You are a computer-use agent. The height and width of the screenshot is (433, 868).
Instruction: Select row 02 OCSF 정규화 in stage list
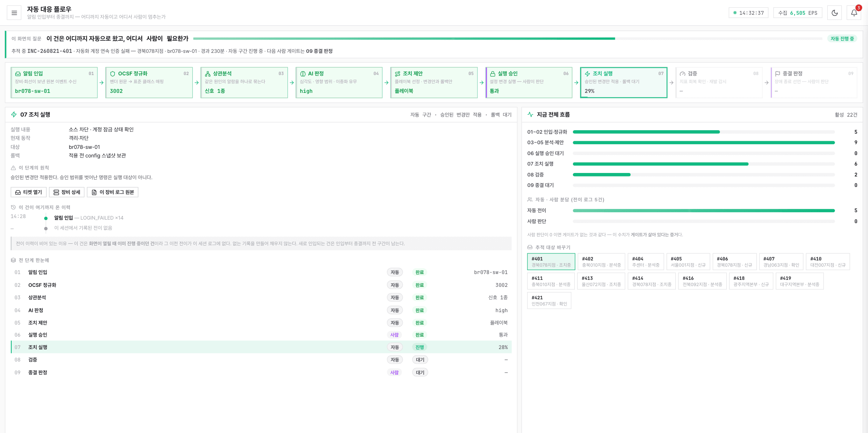click(261, 285)
